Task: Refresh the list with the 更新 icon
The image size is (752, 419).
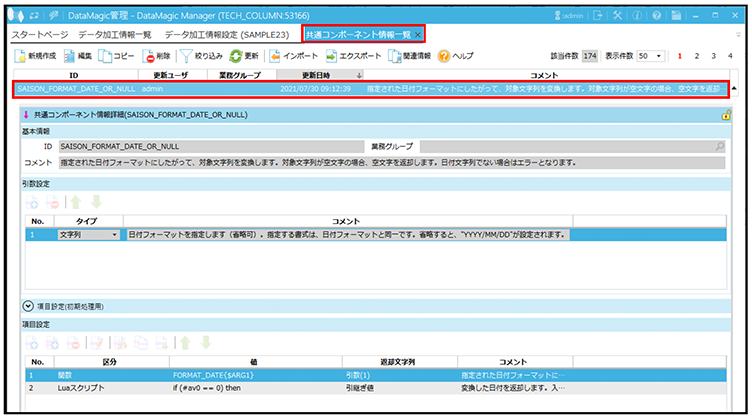Action: point(236,56)
